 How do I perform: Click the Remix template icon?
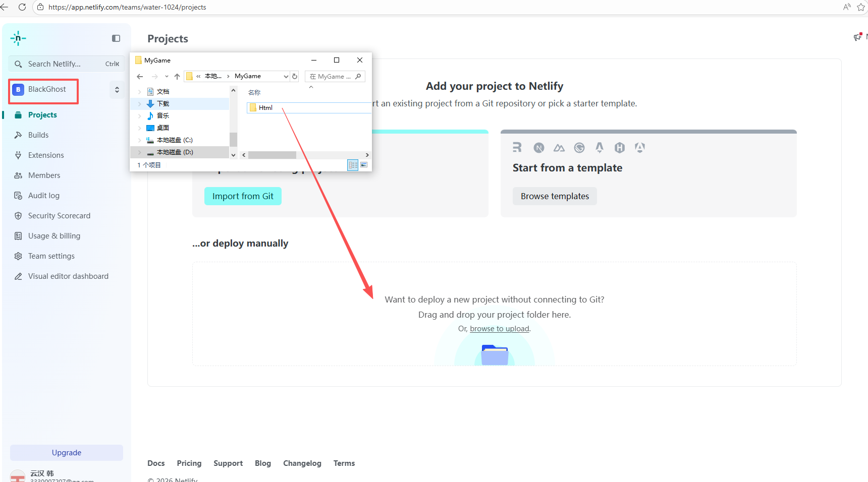click(x=517, y=147)
